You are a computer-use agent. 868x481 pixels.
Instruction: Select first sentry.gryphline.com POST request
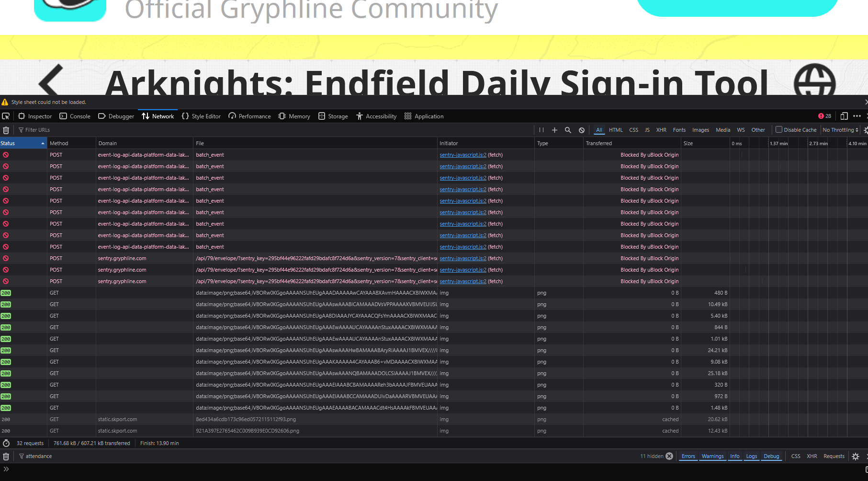coord(434,258)
